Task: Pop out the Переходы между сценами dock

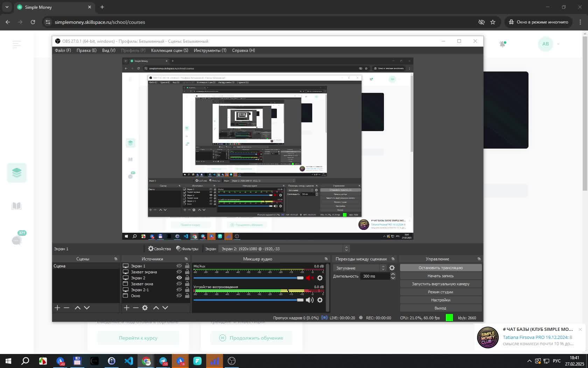Action: tap(393, 259)
